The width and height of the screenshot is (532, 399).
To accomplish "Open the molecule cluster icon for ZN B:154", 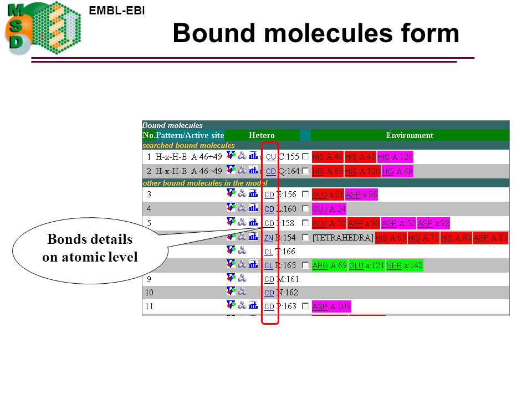I will coord(242,237).
